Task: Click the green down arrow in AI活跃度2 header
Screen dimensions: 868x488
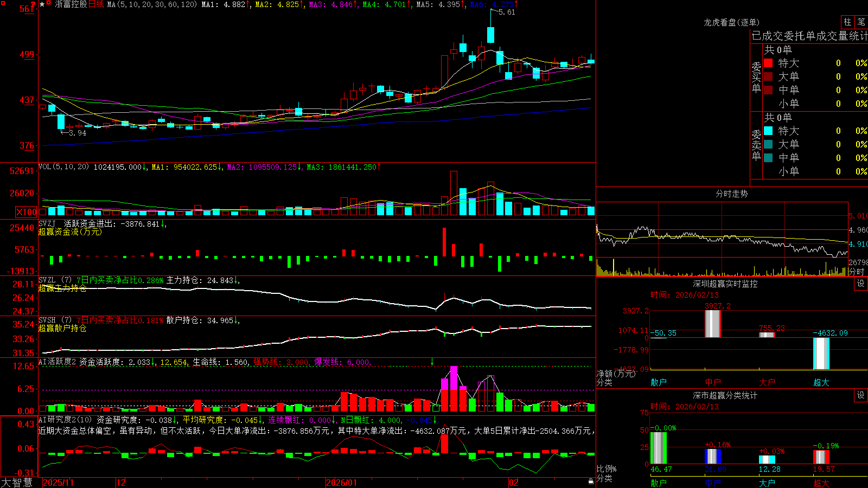Action: [432, 362]
